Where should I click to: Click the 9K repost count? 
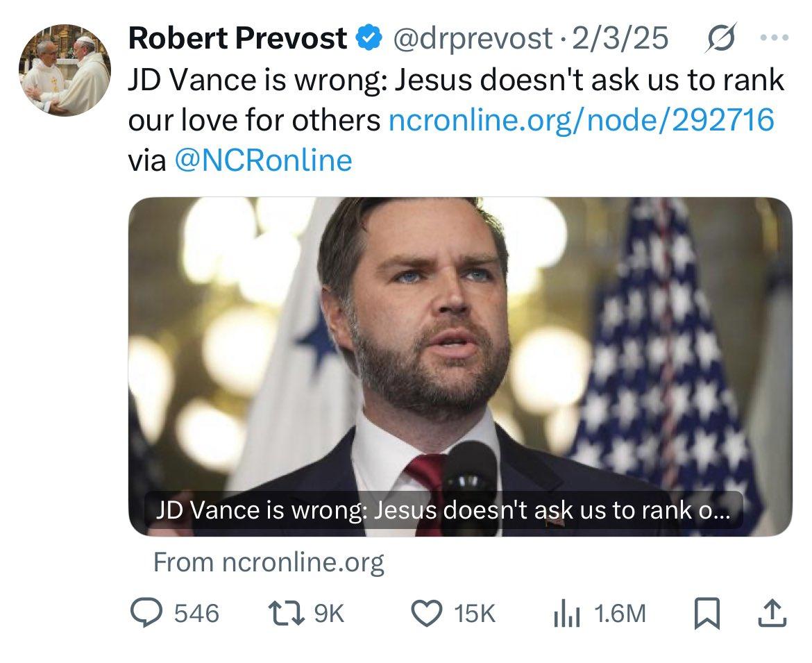[x=328, y=612]
